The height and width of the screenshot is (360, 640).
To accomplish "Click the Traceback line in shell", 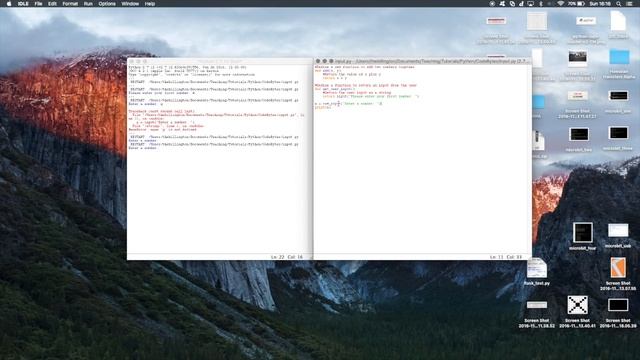I will (x=161, y=111).
